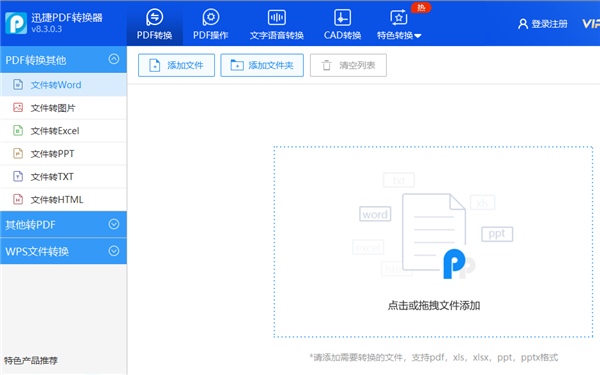Viewport: 600px width, 375px height.
Task: Click the 清空列表 button
Action: tap(348, 65)
